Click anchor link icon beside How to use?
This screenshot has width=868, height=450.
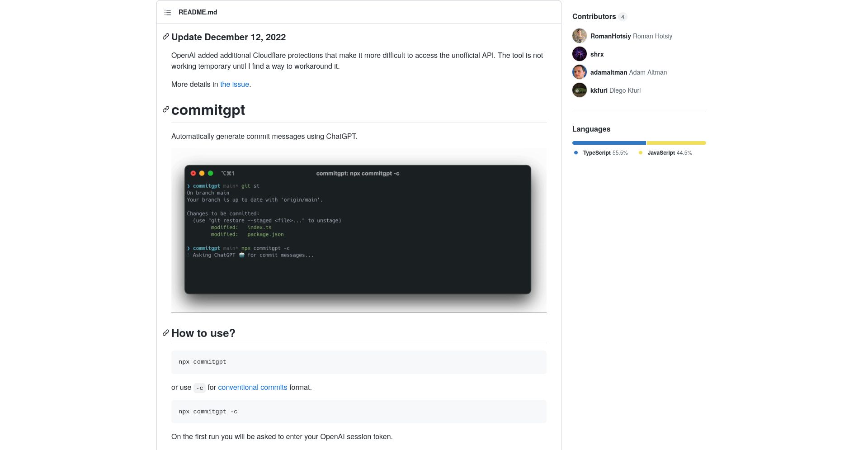coord(166,333)
